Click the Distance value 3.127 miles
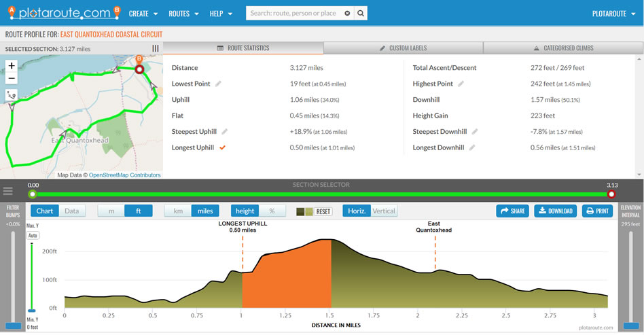 [x=306, y=68]
